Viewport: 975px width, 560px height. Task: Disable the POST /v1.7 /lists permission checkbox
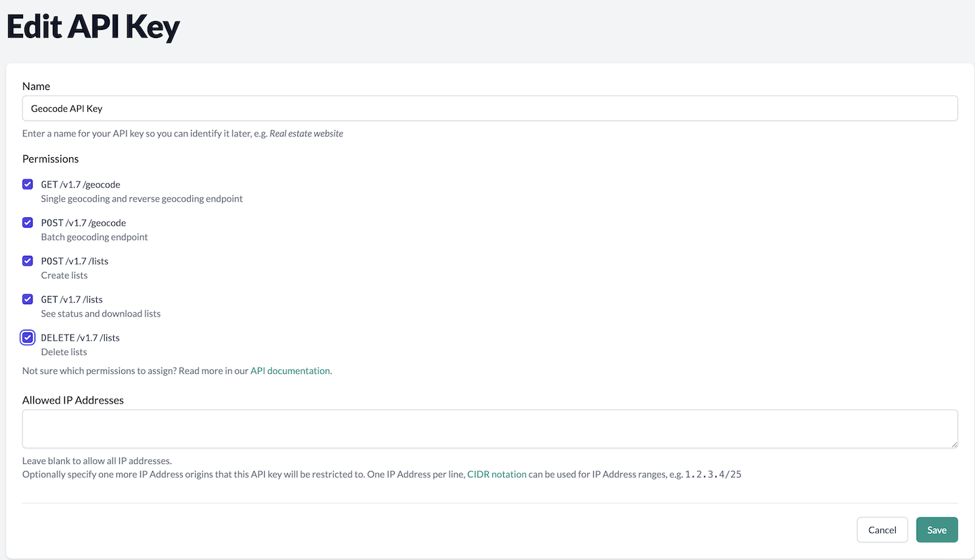(x=28, y=261)
